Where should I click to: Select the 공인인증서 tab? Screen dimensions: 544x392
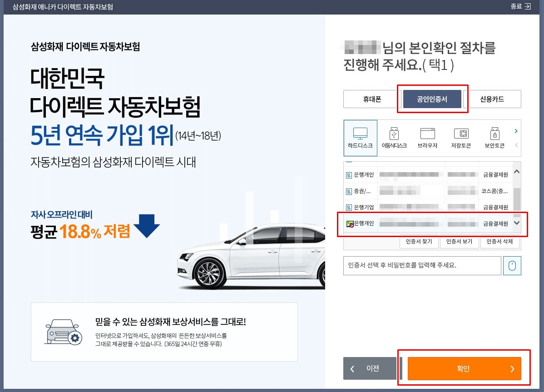click(x=432, y=99)
